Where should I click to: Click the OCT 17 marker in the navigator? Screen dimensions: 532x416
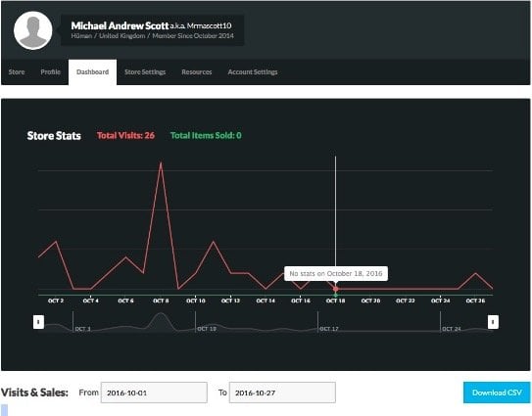329,329
